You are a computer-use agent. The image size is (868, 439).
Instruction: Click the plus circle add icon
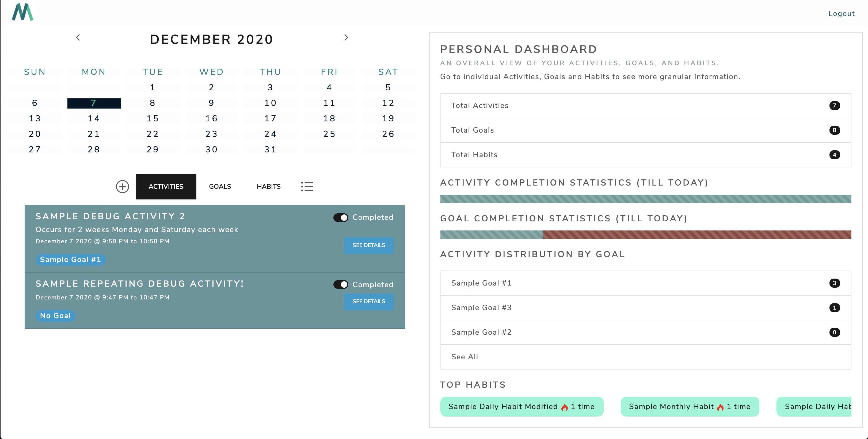tap(122, 187)
